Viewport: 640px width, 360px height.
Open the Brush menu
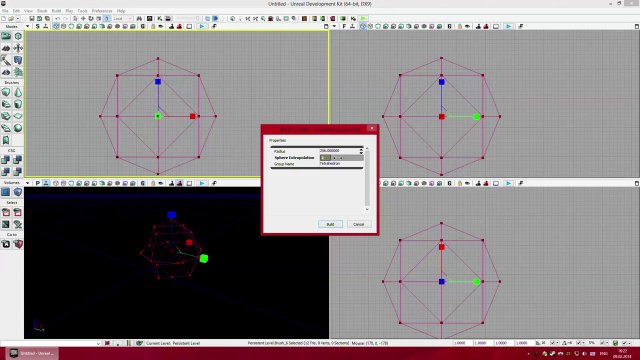click(x=42, y=11)
